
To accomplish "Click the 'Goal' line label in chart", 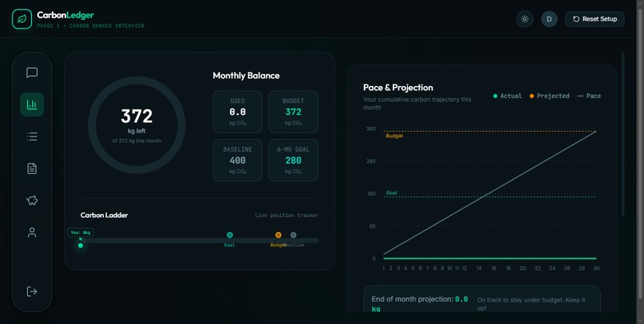I will (392, 193).
